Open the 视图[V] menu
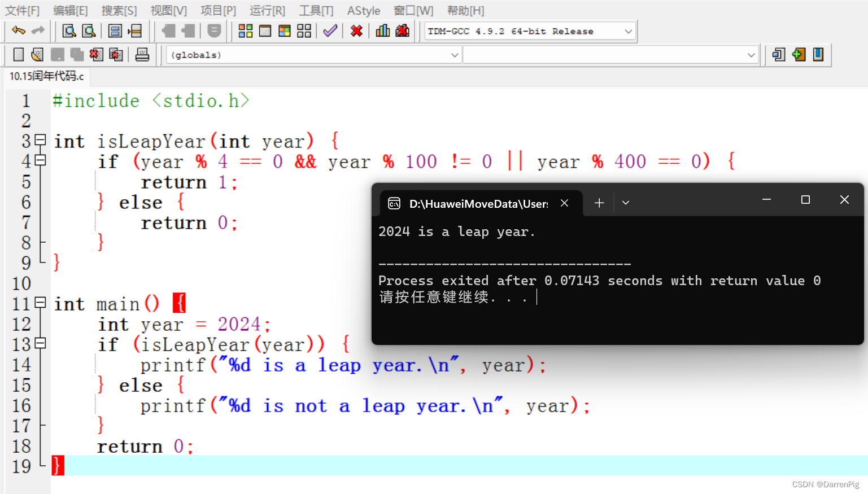This screenshot has height=494, width=868. tap(168, 11)
